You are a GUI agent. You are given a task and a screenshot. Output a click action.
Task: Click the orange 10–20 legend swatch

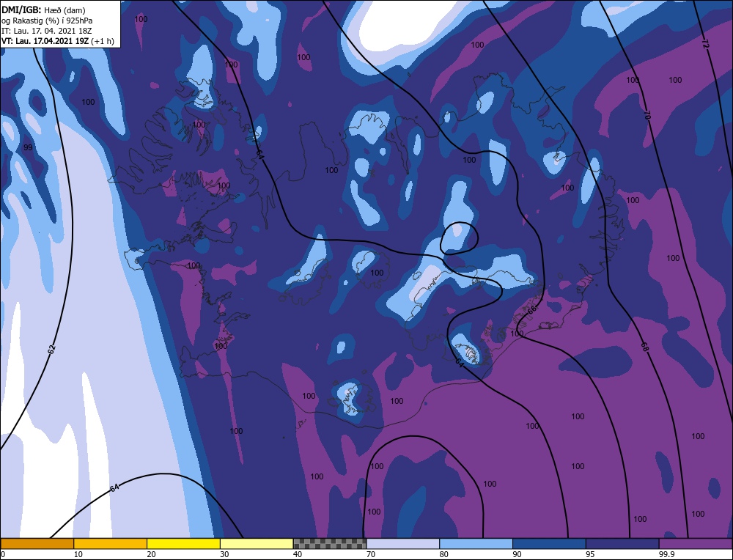111,543
